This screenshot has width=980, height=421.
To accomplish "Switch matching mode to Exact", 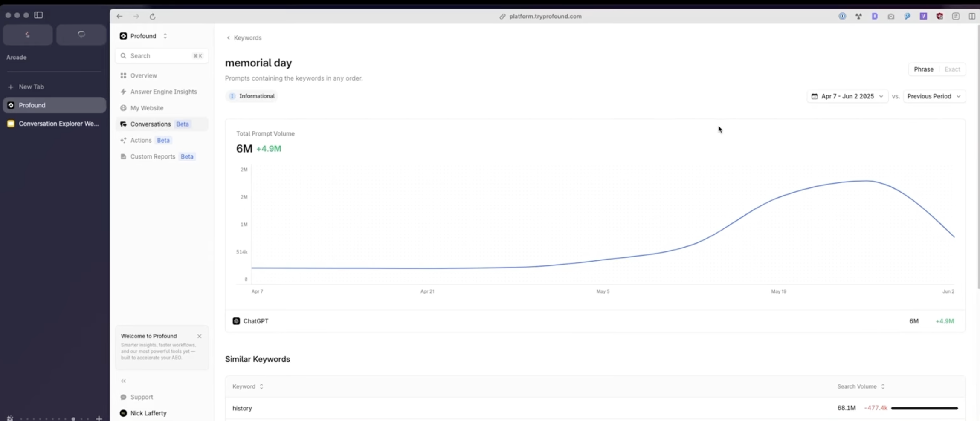I will tap(953, 69).
